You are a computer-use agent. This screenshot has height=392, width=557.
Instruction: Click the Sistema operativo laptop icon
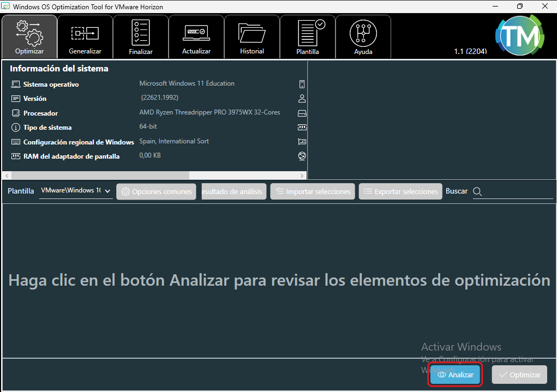[x=15, y=85]
